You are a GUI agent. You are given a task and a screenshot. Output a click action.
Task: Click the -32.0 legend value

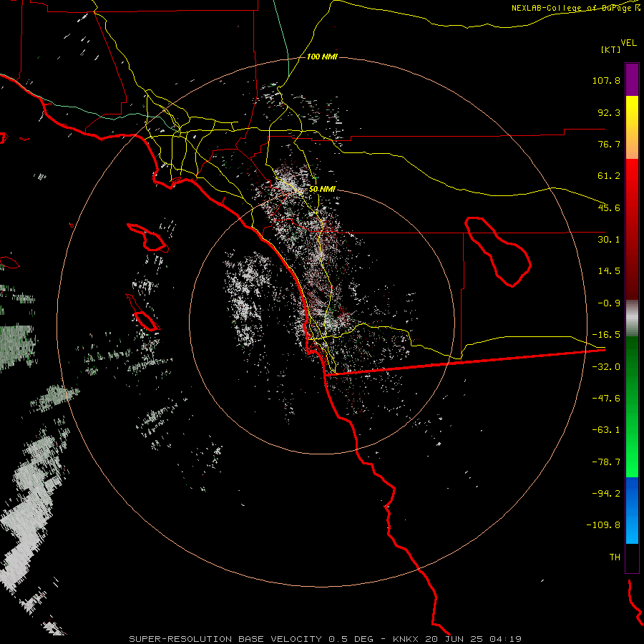[x=606, y=367]
